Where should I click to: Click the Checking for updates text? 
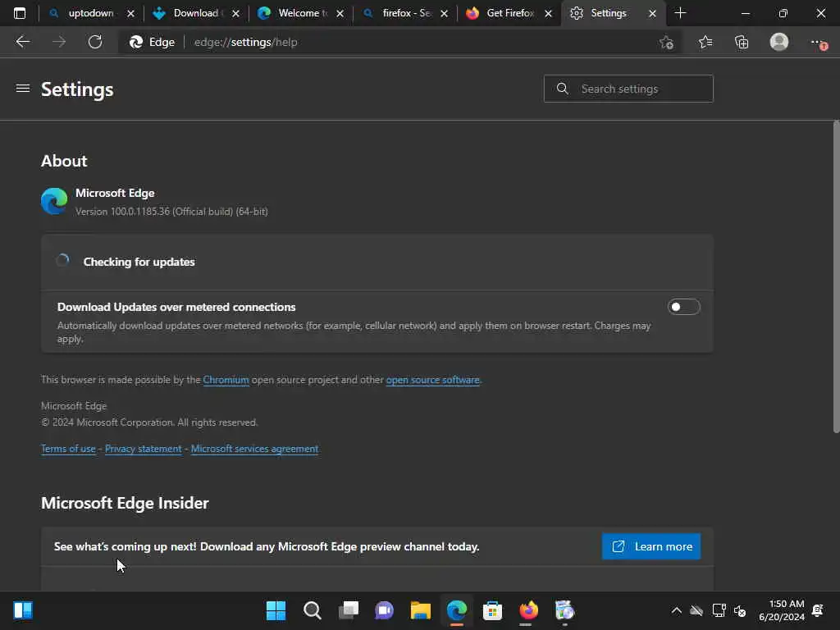coord(139,262)
